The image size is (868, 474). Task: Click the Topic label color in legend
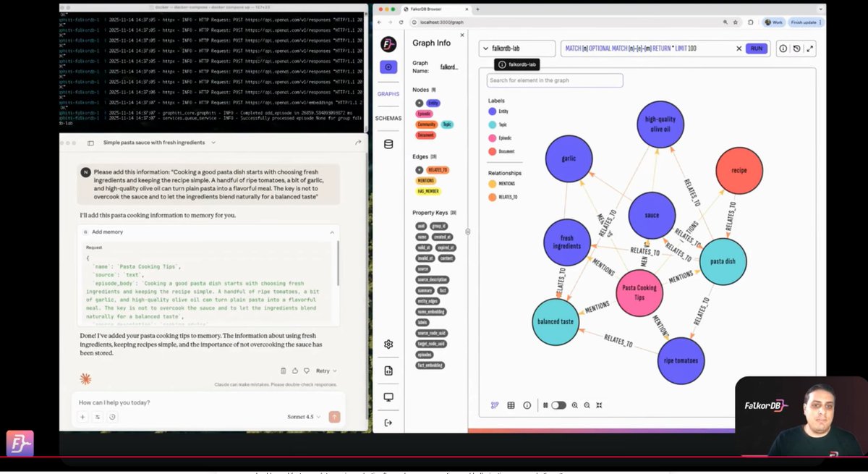tap(493, 124)
